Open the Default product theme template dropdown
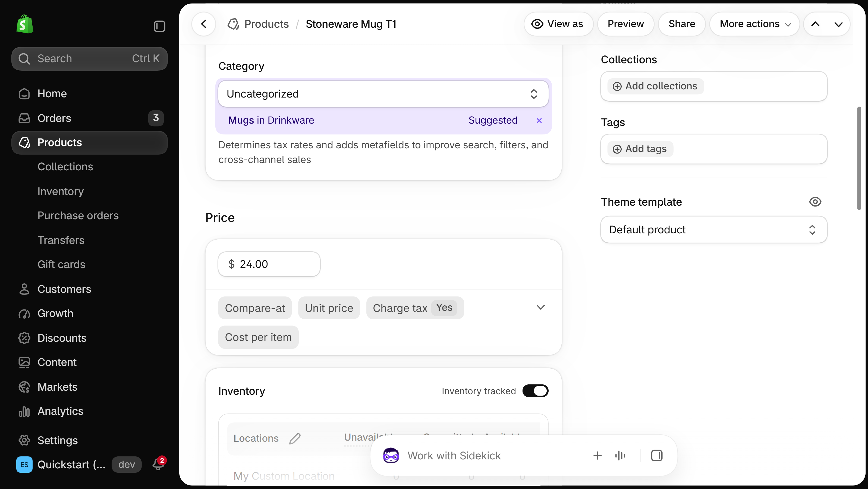The height and width of the screenshot is (489, 868). tap(714, 230)
